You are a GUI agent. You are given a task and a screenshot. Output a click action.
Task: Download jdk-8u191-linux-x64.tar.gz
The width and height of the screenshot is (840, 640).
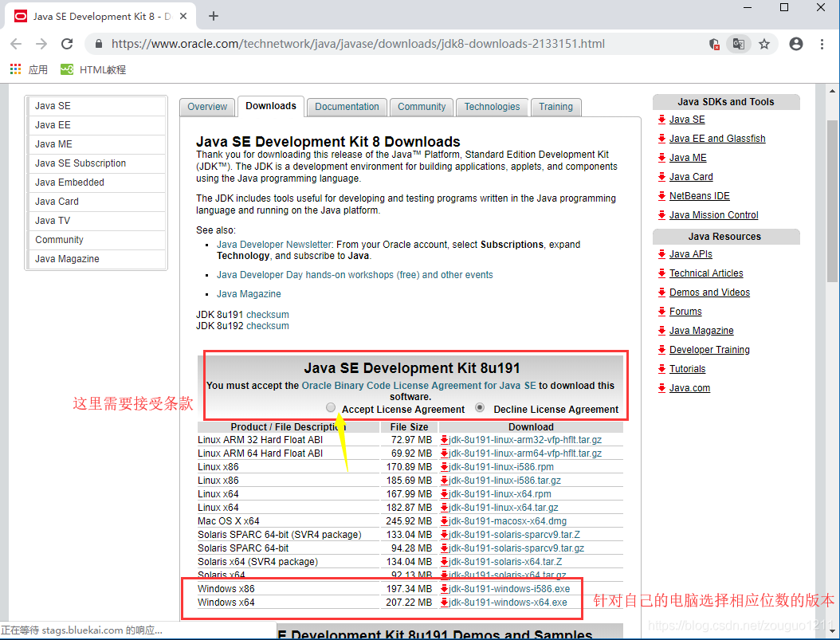coord(504,508)
